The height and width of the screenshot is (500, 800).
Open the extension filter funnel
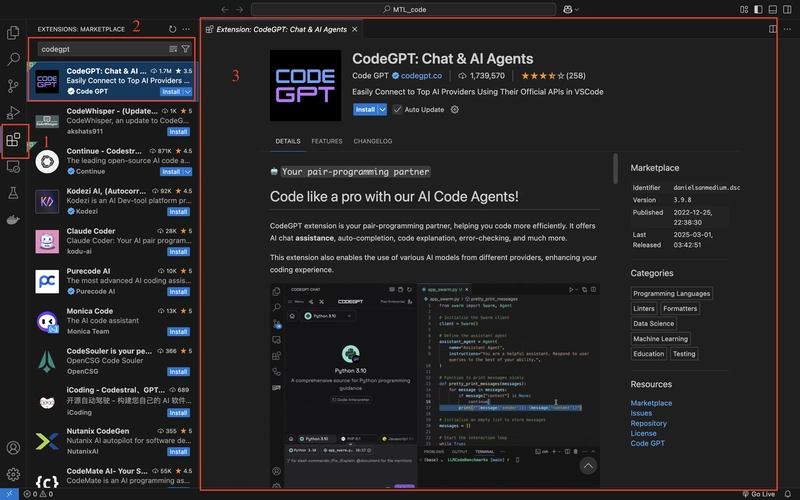pyautogui.click(x=185, y=49)
